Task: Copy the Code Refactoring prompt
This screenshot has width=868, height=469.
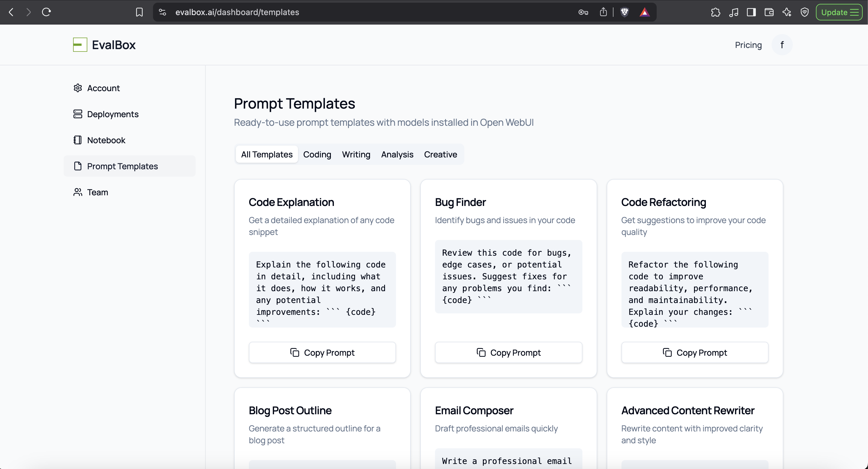Action: click(x=695, y=352)
